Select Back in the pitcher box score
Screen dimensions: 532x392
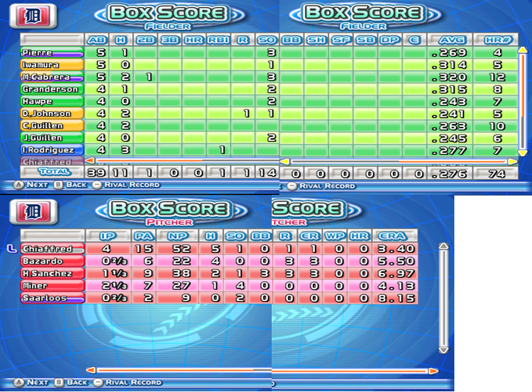pos(71,383)
